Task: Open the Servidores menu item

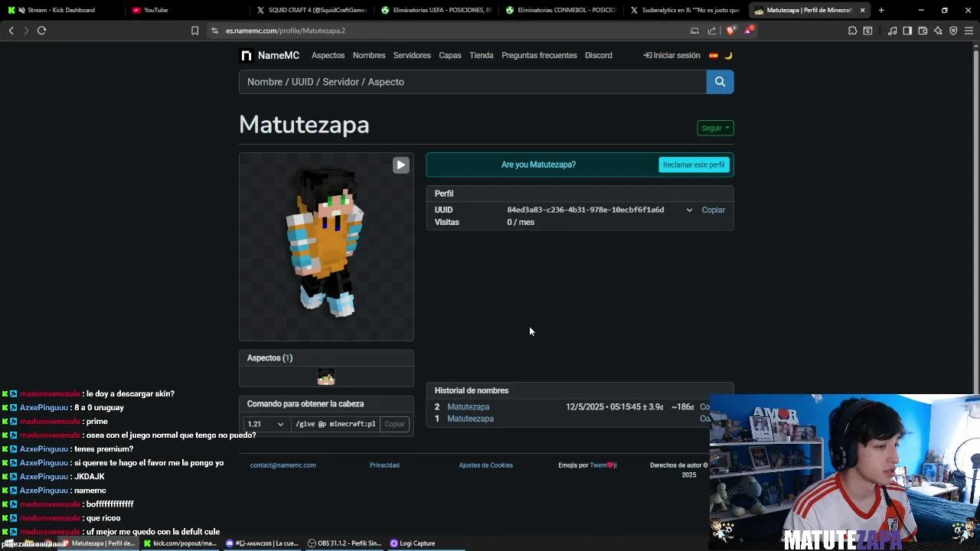Action: [x=412, y=55]
